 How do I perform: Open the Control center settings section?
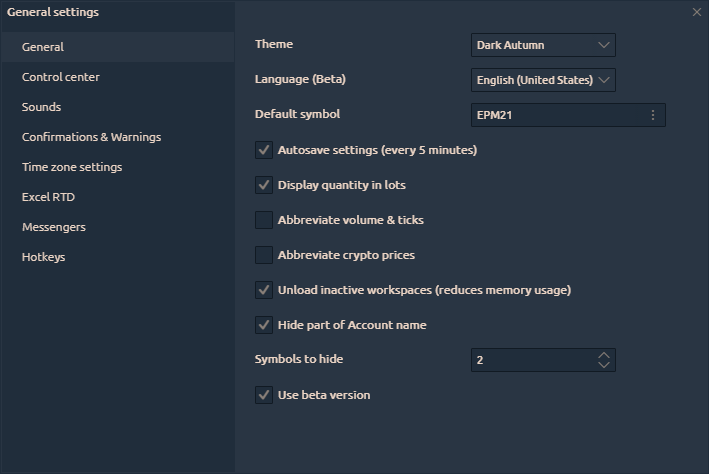coord(61,77)
